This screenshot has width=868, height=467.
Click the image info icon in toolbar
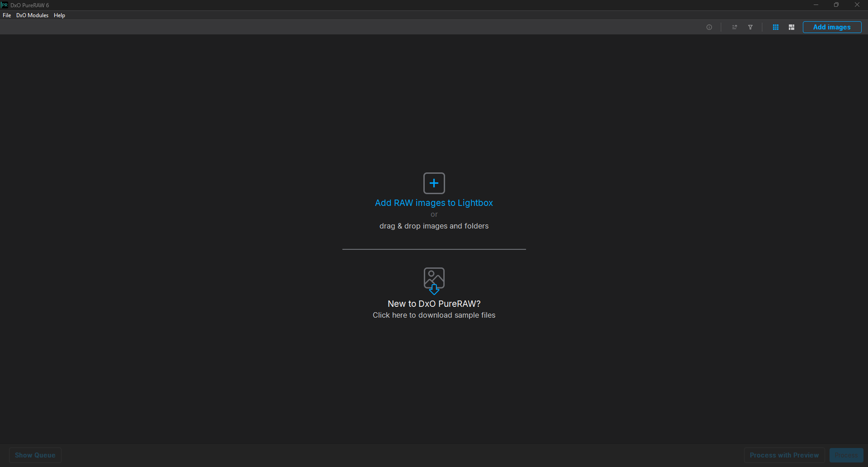pyautogui.click(x=709, y=27)
